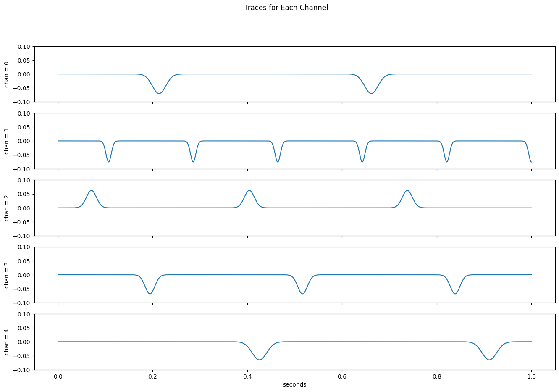559x392 pixels.
Task: Click the "0.4" x-axis tick label
Action: [247, 376]
